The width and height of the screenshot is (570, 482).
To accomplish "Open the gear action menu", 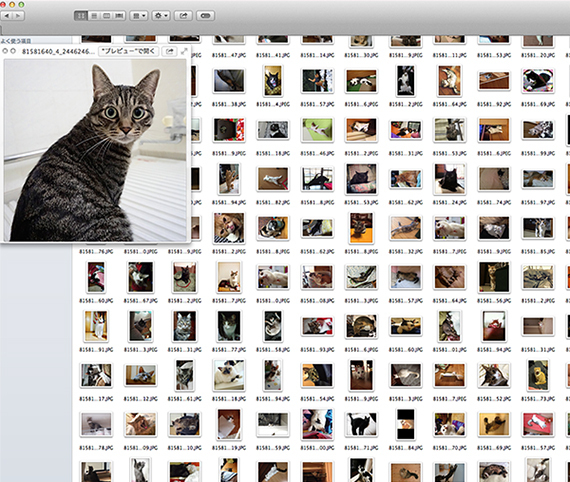I will tap(161, 16).
